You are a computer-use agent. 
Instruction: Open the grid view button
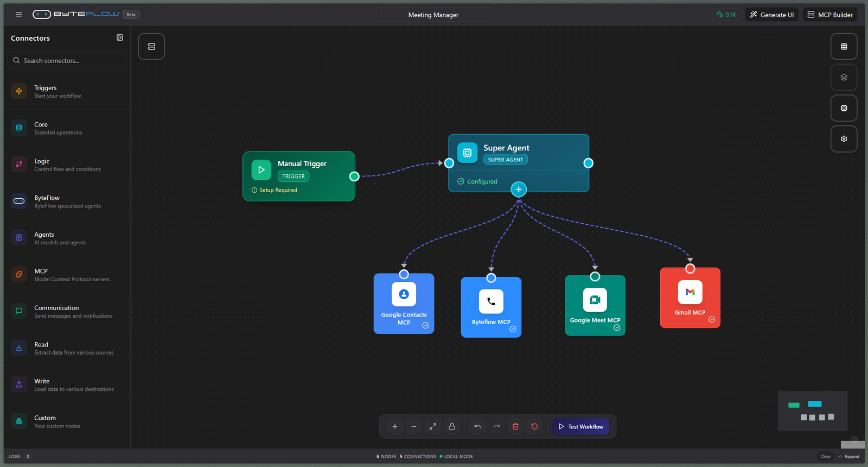(x=844, y=47)
